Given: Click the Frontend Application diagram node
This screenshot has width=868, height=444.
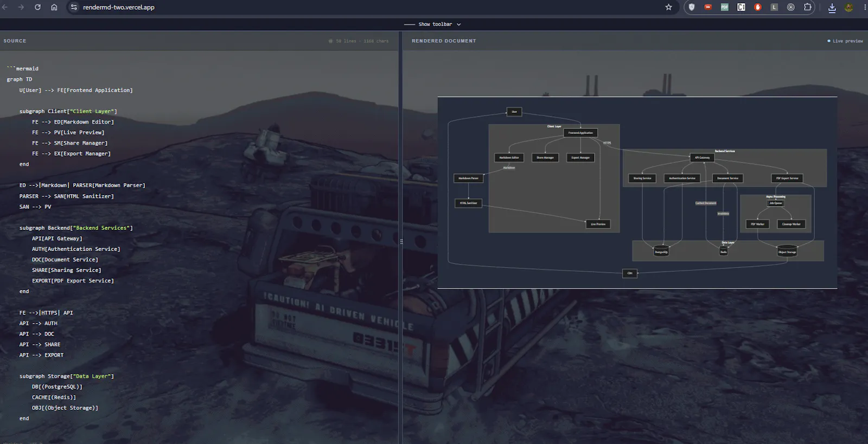Looking at the screenshot, I should coord(580,133).
